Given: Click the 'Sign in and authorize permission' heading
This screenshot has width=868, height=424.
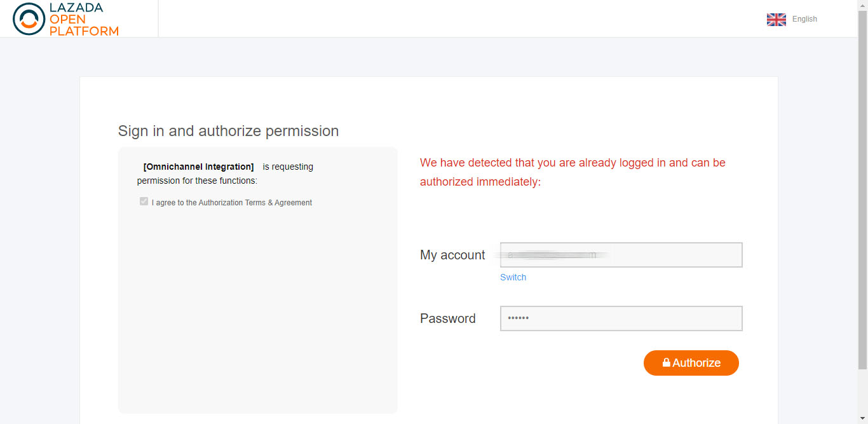Looking at the screenshot, I should [x=228, y=131].
